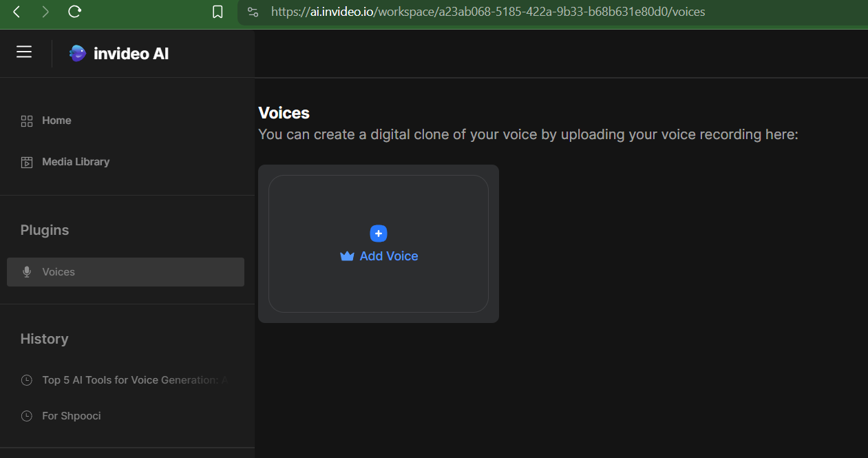Screen dimensions: 868x458
Task: Click clock icon beside Top 5 AI Tools
Action: [x=27, y=380]
